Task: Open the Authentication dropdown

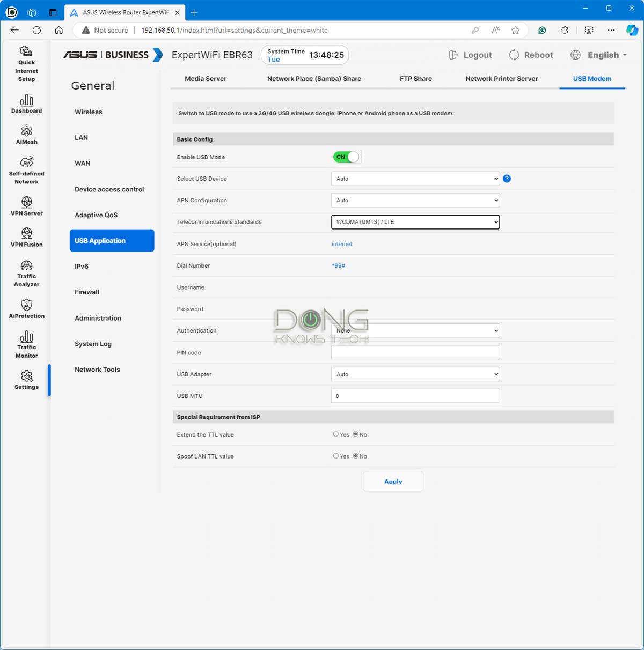Action: tap(415, 330)
